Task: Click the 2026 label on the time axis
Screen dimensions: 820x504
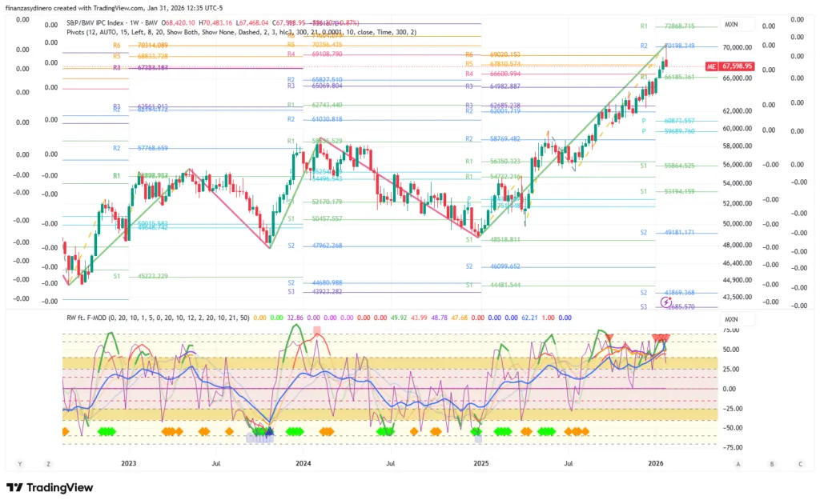Action: coord(655,463)
